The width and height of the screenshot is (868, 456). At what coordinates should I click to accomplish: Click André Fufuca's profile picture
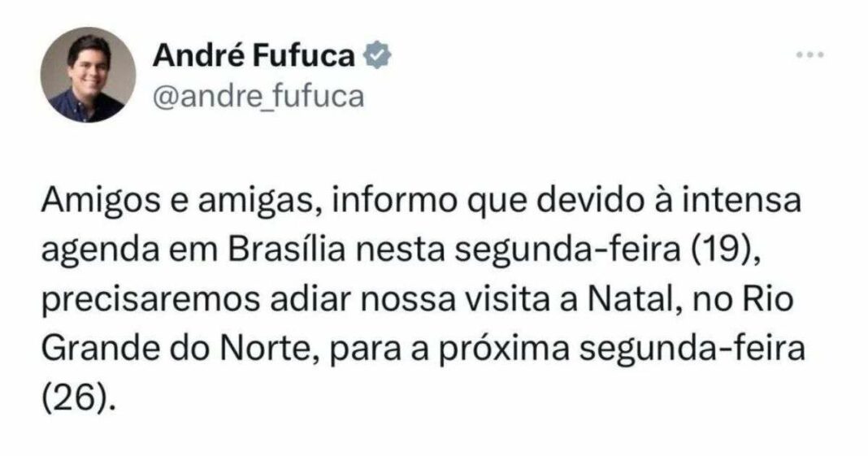click(x=88, y=74)
